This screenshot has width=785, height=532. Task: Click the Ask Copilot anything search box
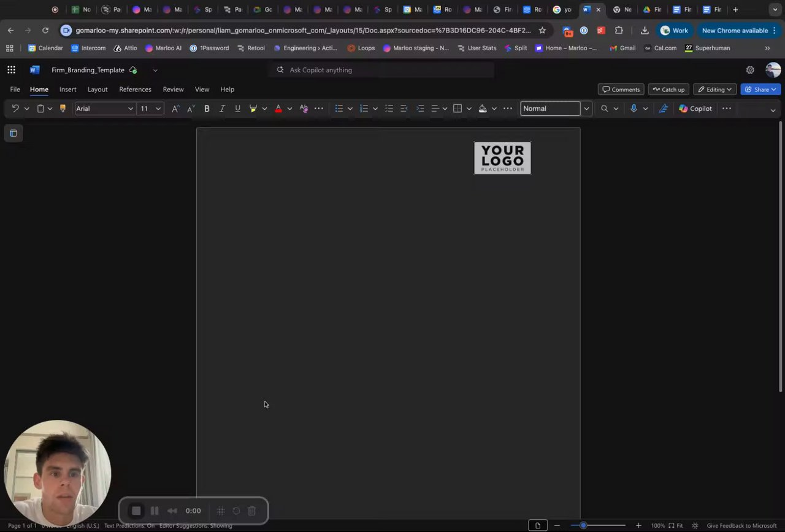[x=381, y=70]
